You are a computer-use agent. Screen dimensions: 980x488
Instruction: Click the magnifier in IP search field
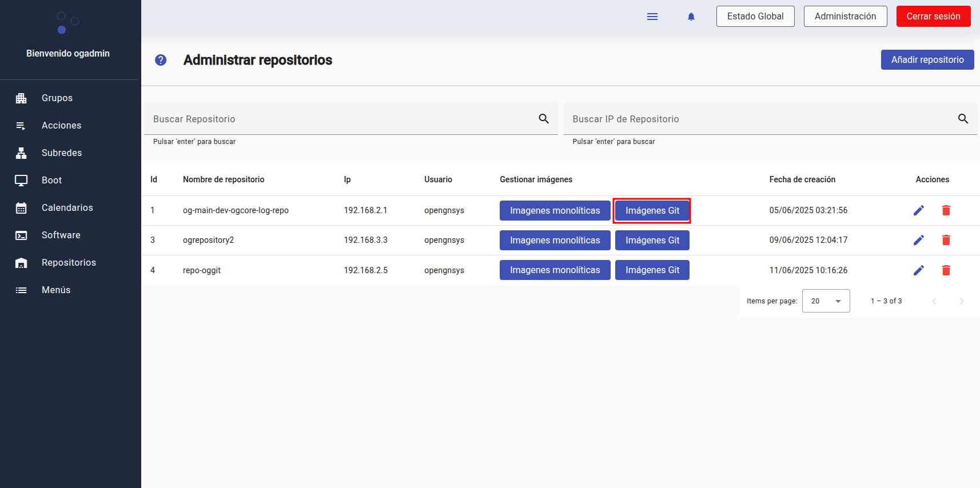(x=963, y=119)
